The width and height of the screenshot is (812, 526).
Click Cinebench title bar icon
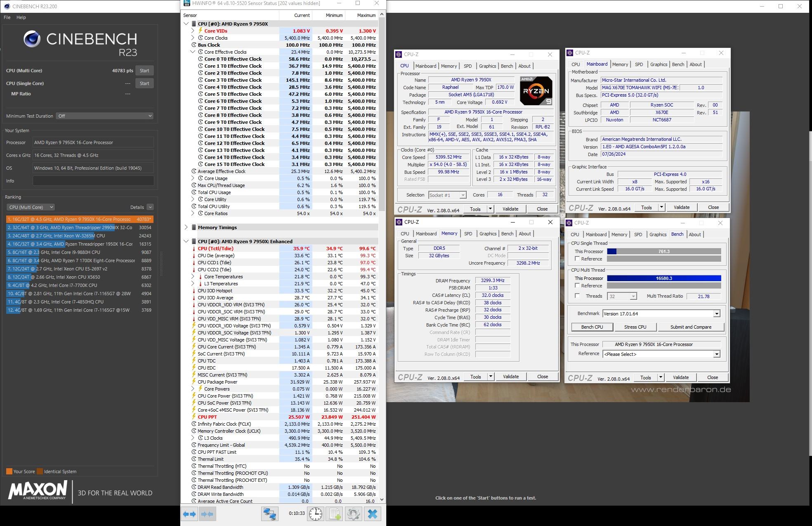tap(7, 6)
